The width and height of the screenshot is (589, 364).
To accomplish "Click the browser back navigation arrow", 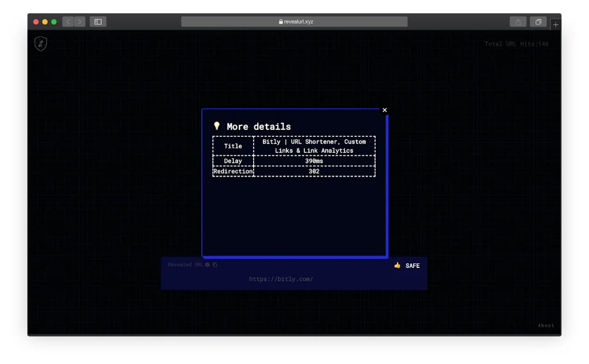I will tap(67, 21).
